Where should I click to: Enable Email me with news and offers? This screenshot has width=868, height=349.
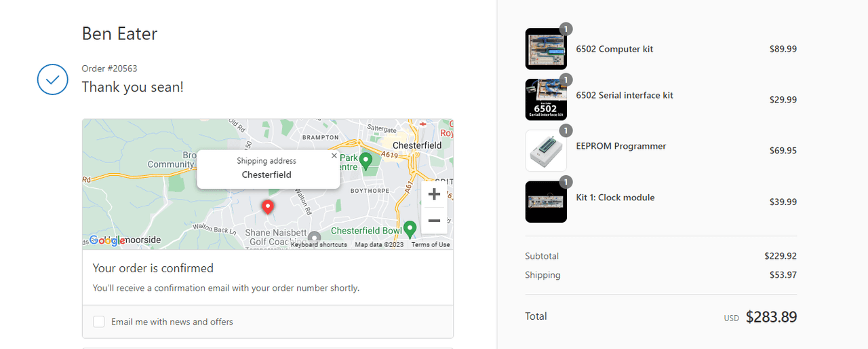pyautogui.click(x=99, y=322)
